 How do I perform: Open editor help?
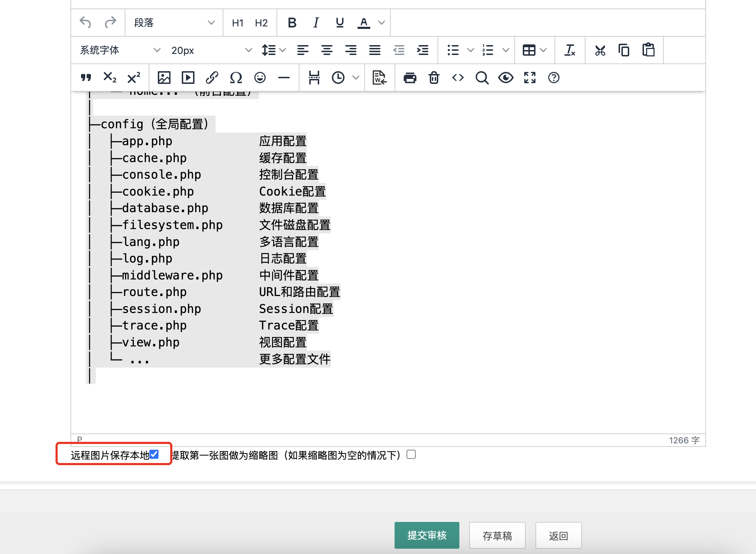click(x=553, y=78)
